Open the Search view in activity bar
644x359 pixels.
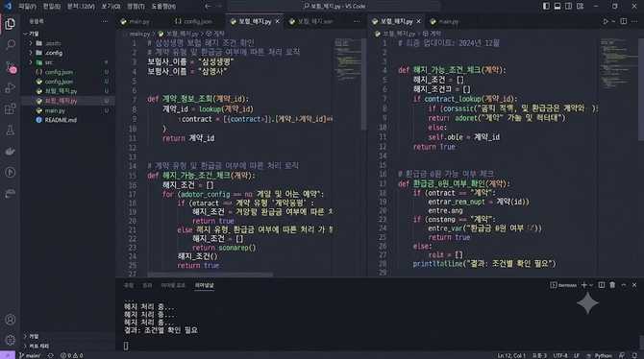pyautogui.click(x=11, y=44)
